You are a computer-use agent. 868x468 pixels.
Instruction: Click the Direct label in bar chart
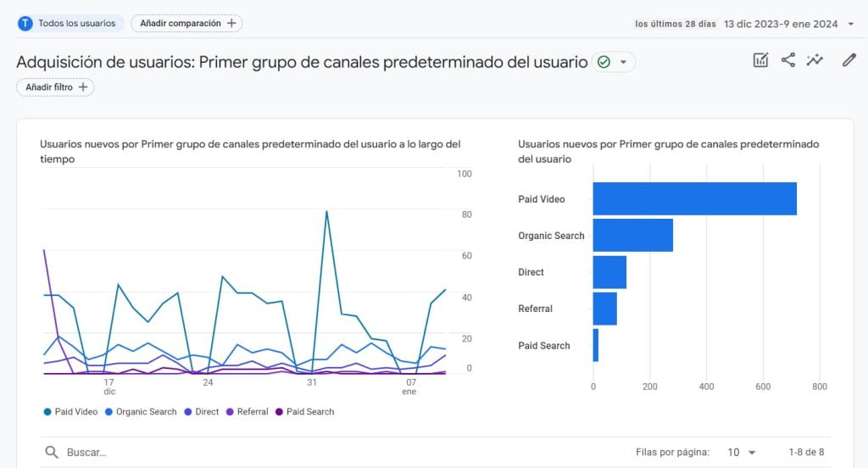[531, 272]
